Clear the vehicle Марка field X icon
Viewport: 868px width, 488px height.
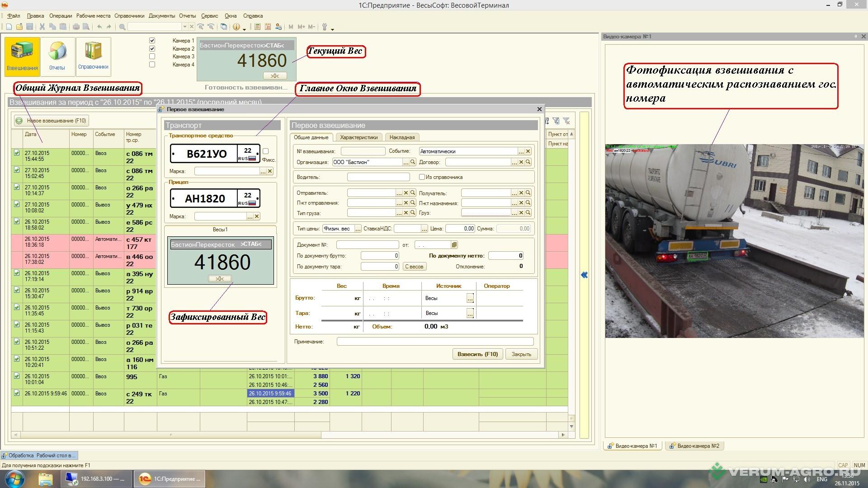click(x=270, y=171)
